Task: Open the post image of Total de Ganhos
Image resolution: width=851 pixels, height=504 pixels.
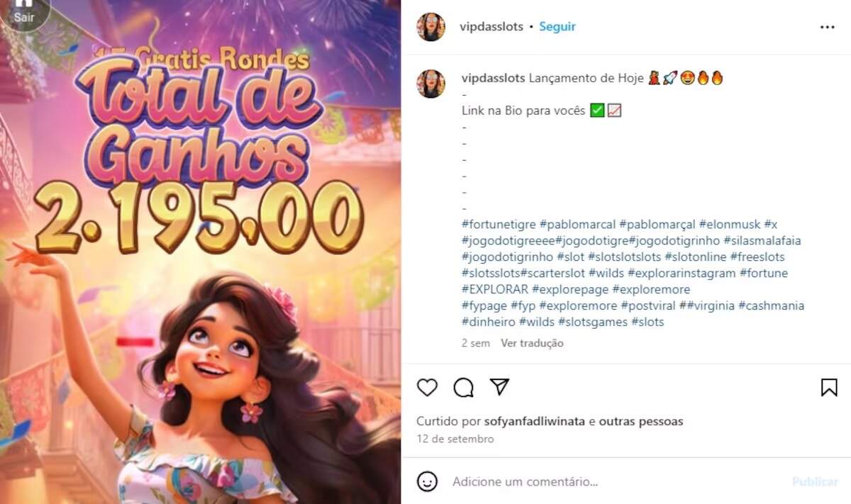Action: click(x=200, y=252)
